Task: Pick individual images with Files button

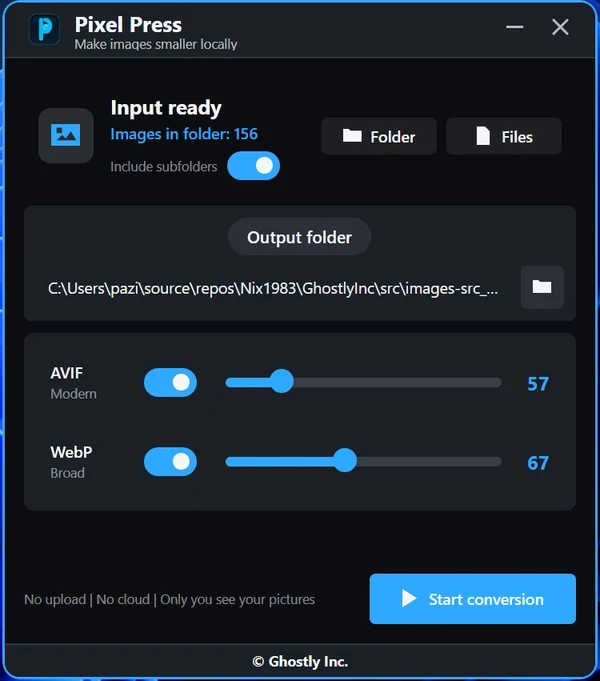Action: 504,136
